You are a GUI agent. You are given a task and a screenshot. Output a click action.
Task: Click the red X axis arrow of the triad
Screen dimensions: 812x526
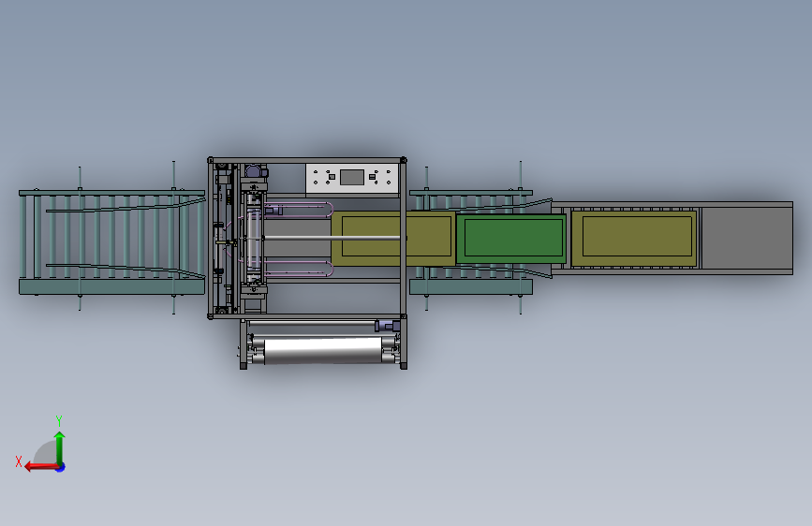pyautogui.click(x=41, y=467)
